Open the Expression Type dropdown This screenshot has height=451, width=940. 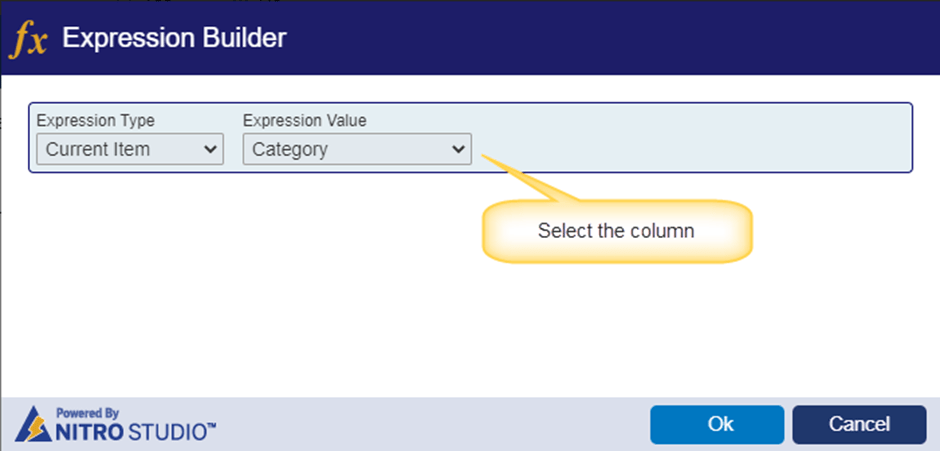tap(130, 149)
